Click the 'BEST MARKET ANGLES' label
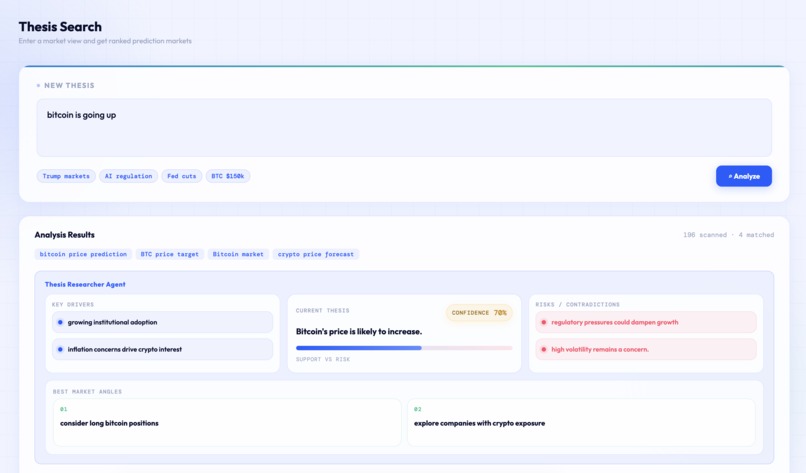Screen dimensions: 806x473 [x=87, y=392]
